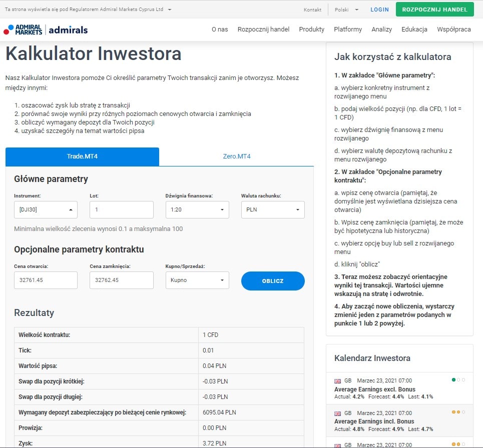Open the Instrument [DJI30] dropdown
This screenshot has height=448, width=483.
tap(46, 209)
